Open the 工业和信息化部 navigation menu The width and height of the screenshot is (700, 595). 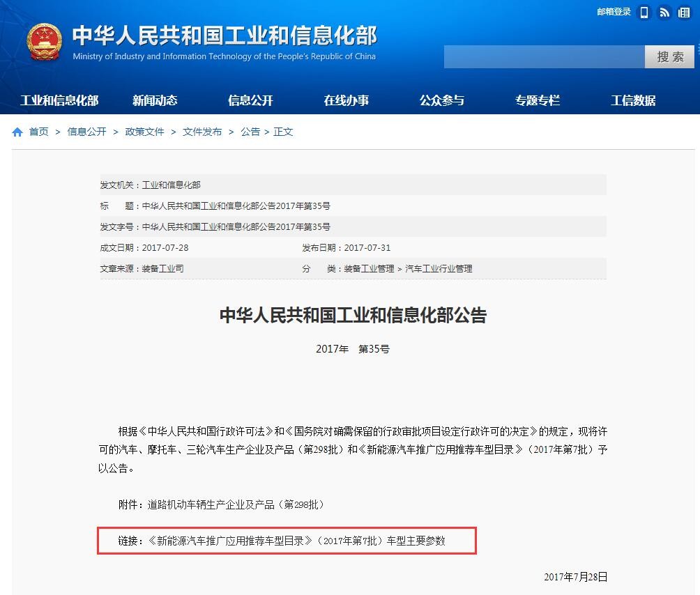tap(60, 100)
